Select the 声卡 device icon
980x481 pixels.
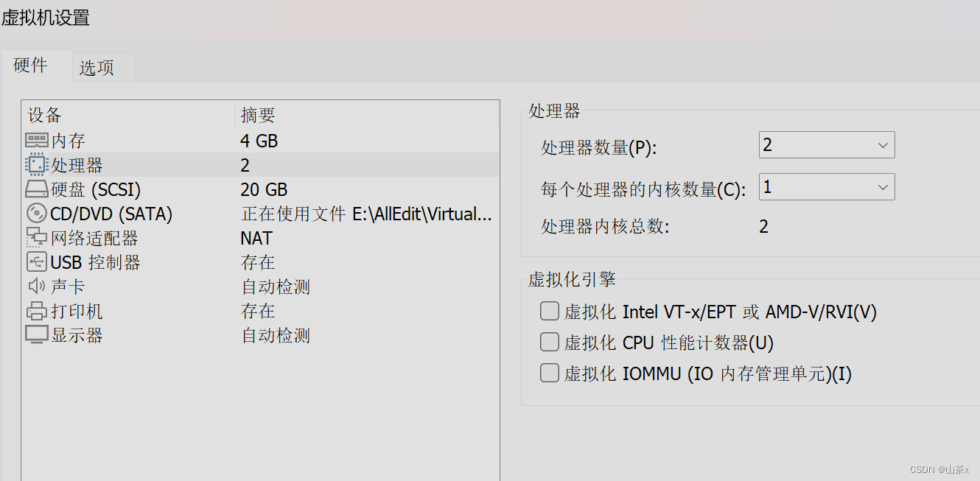click(36, 286)
